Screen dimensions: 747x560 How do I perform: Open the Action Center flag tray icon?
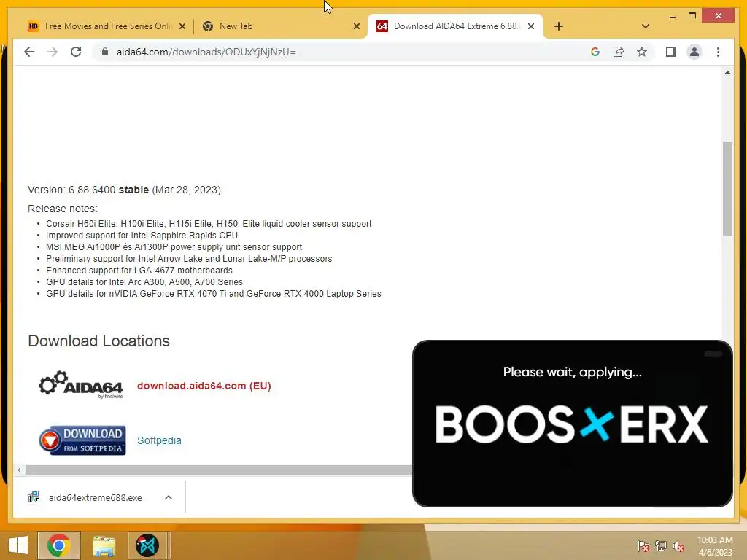[x=643, y=545]
